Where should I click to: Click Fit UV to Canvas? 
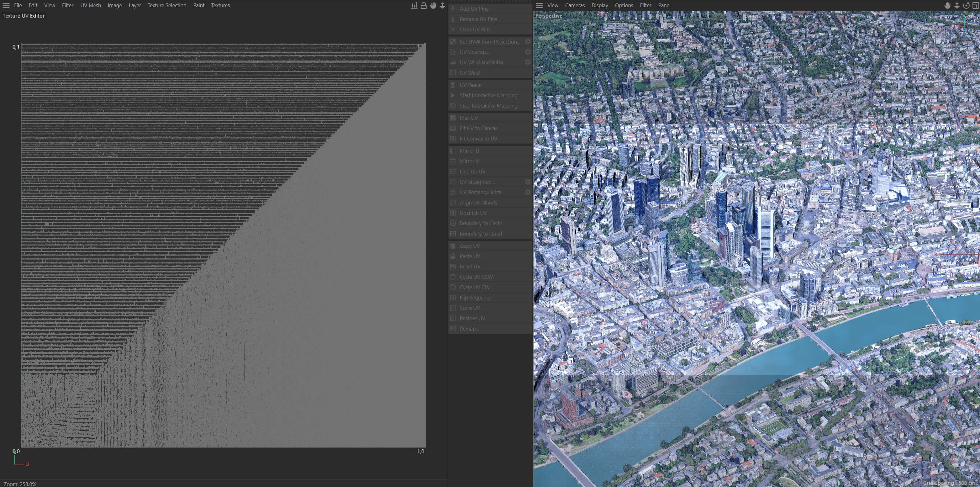point(490,128)
